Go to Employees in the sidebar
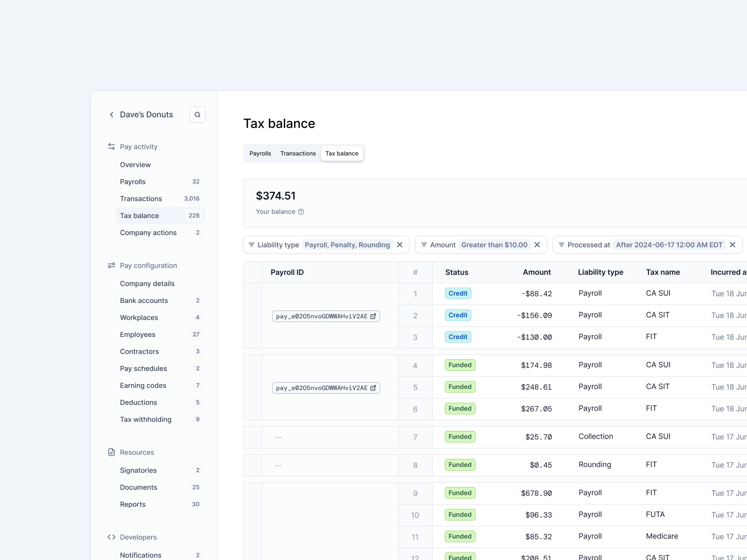 click(138, 334)
